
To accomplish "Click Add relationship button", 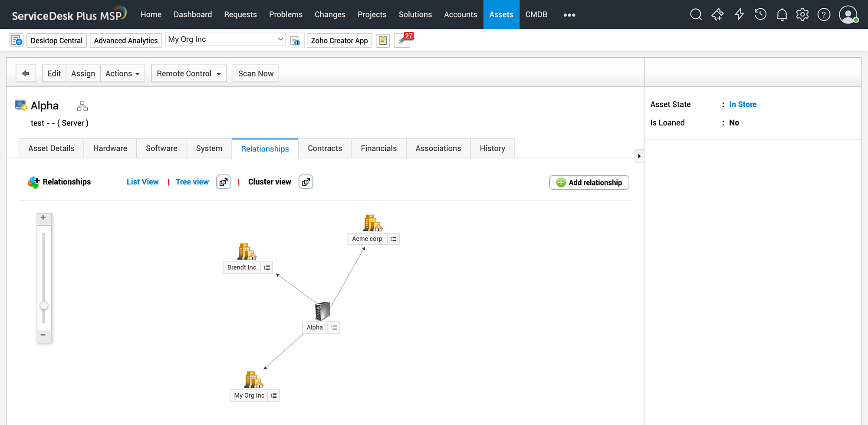I will pyautogui.click(x=589, y=182).
